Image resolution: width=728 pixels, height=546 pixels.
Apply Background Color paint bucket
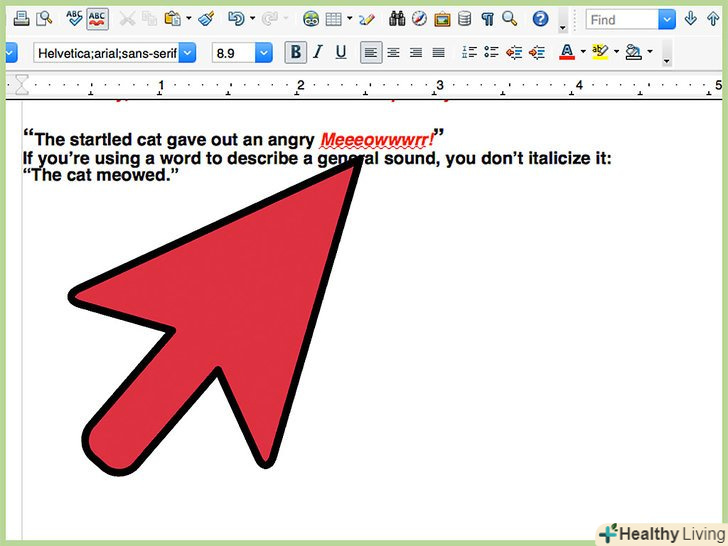pyautogui.click(x=633, y=52)
